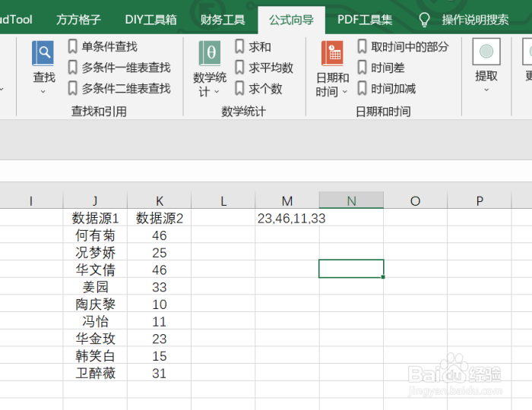Select the 数据源2 header cell
Image resolution: width=532 pixels, height=410 pixels.
[x=160, y=218]
